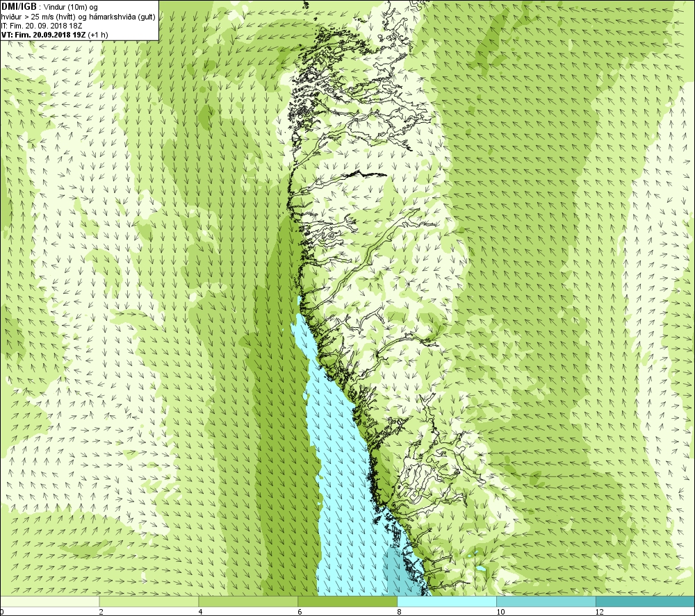
Task: Click the 10–12 m/s teal swatch
Action: 546,601
